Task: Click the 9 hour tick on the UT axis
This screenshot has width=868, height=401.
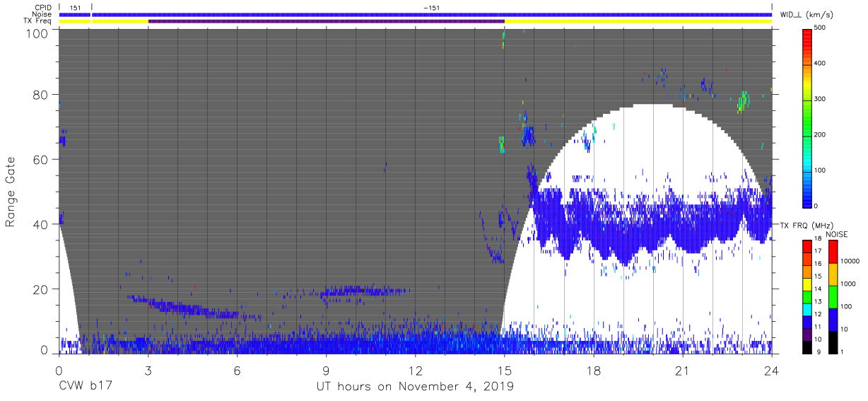Action: point(326,371)
